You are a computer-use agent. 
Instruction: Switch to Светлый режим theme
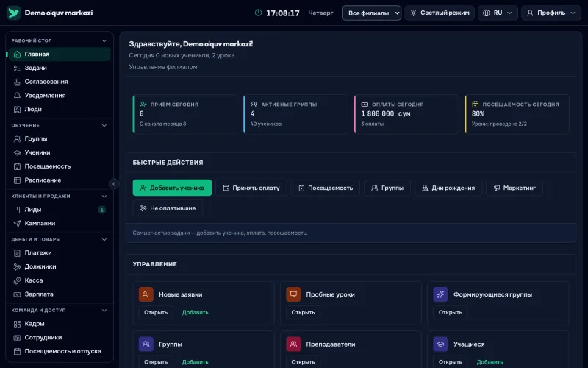point(440,13)
